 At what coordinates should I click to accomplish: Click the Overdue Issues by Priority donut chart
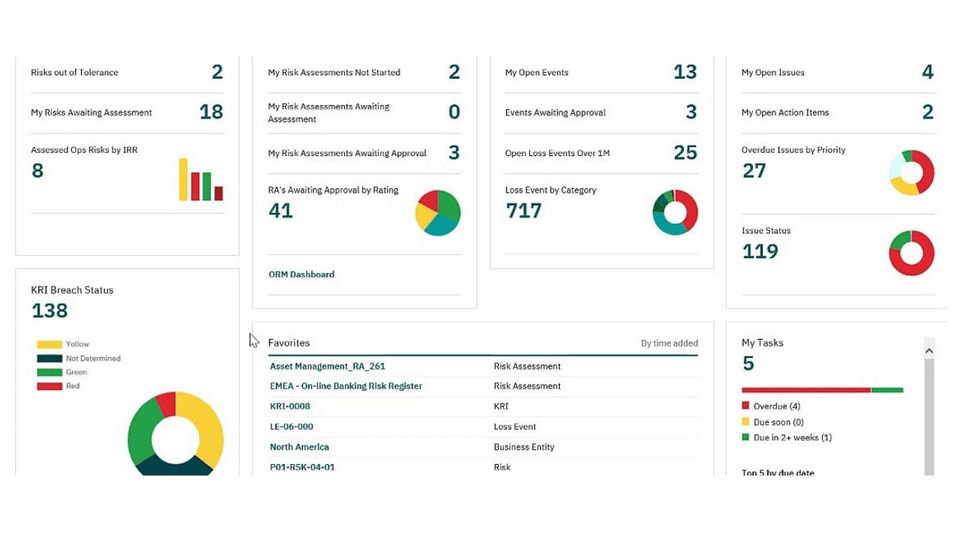912,173
